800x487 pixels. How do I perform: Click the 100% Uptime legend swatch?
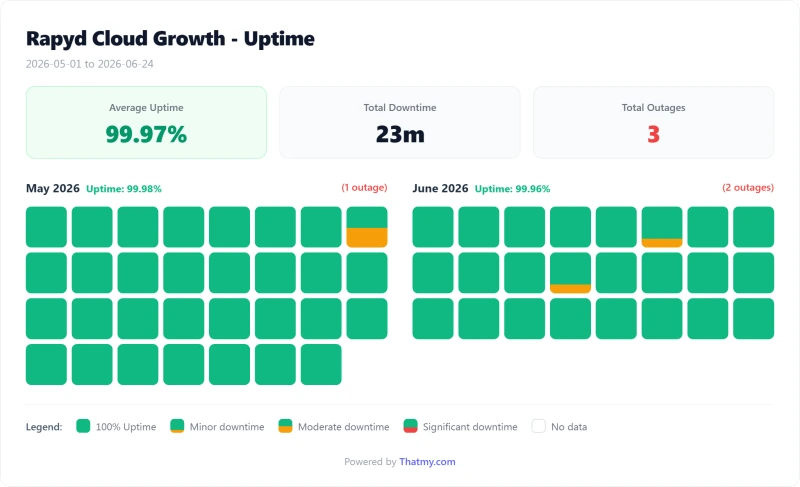[83, 426]
